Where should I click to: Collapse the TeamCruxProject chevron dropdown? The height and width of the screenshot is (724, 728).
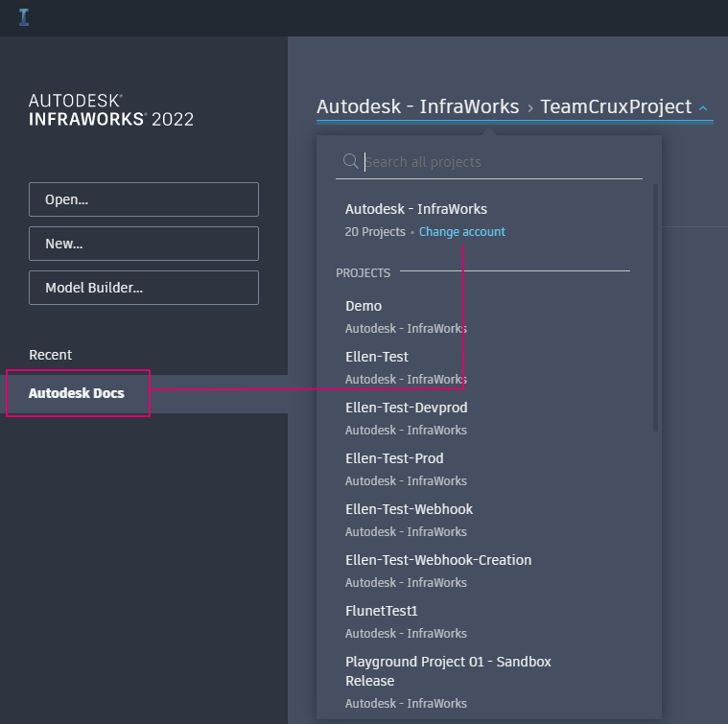tap(703, 108)
